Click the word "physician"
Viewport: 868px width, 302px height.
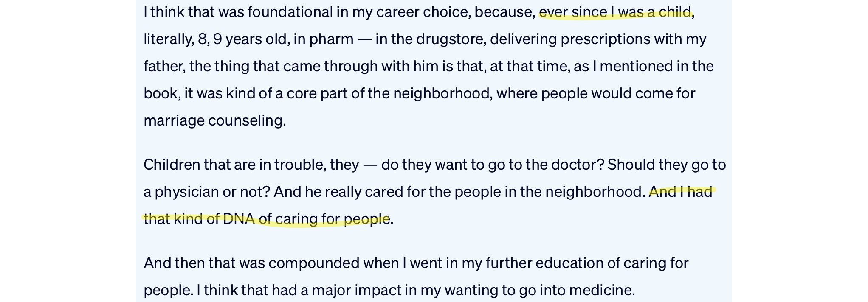click(x=186, y=192)
